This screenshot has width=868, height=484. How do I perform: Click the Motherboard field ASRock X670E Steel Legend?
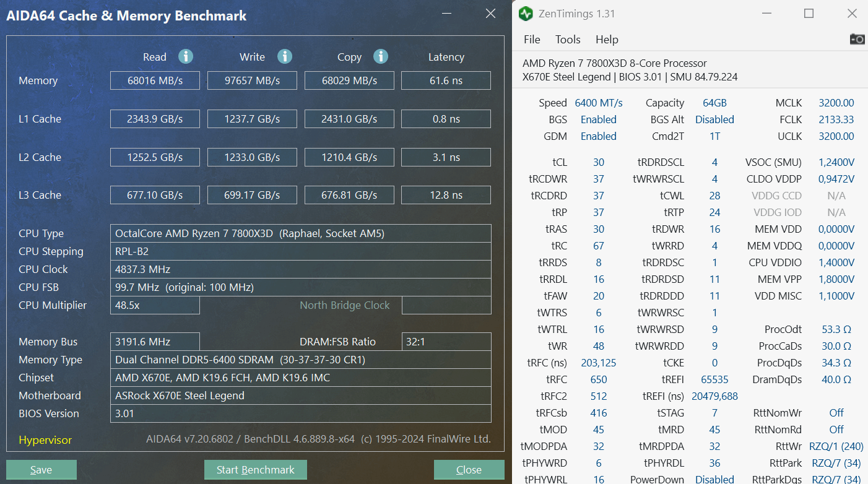point(300,395)
